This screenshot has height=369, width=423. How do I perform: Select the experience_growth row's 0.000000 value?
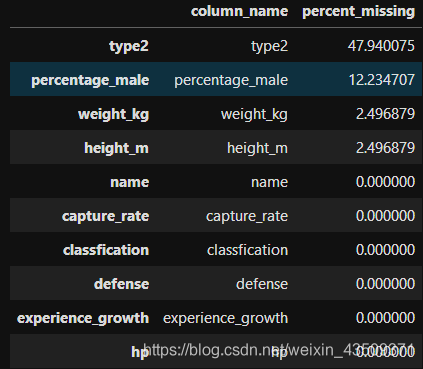tap(385, 318)
